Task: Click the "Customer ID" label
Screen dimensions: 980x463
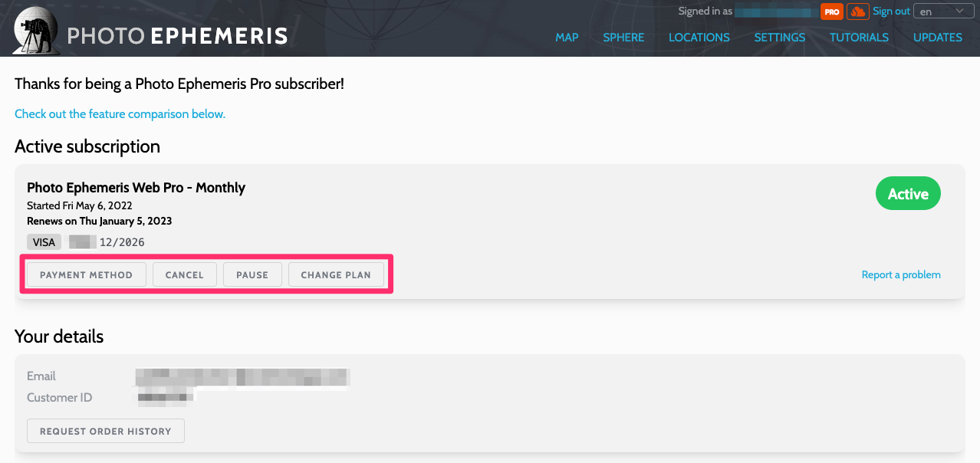Action: coord(59,398)
